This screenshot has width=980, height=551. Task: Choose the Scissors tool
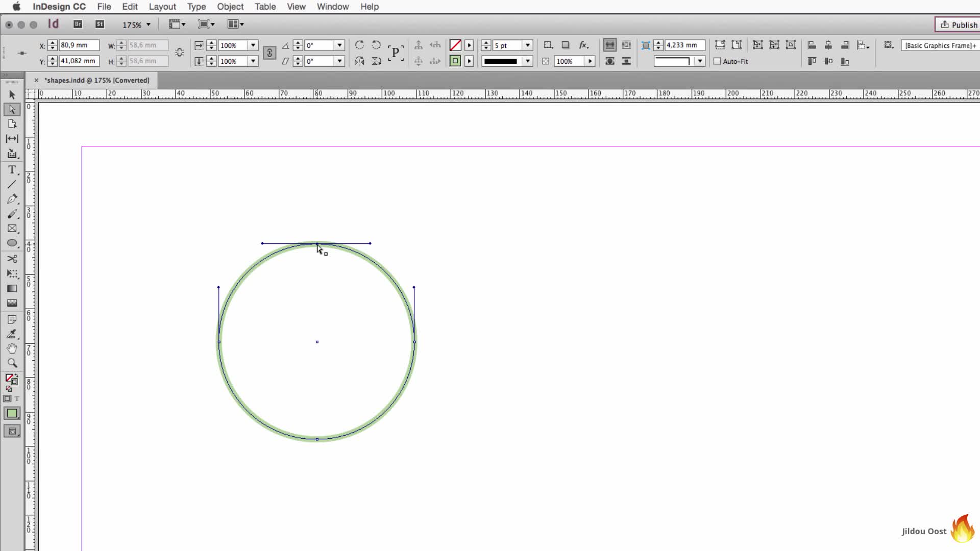(x=12, y=259)
